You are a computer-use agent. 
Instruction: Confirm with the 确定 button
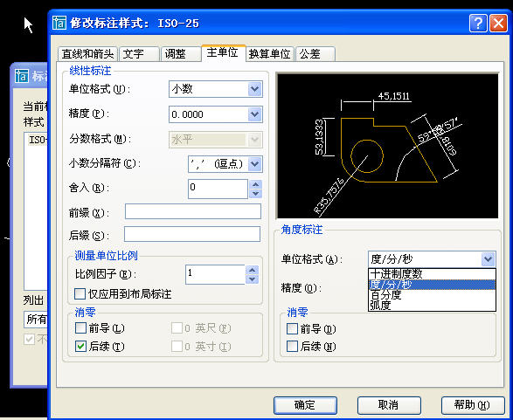point(305,405)
